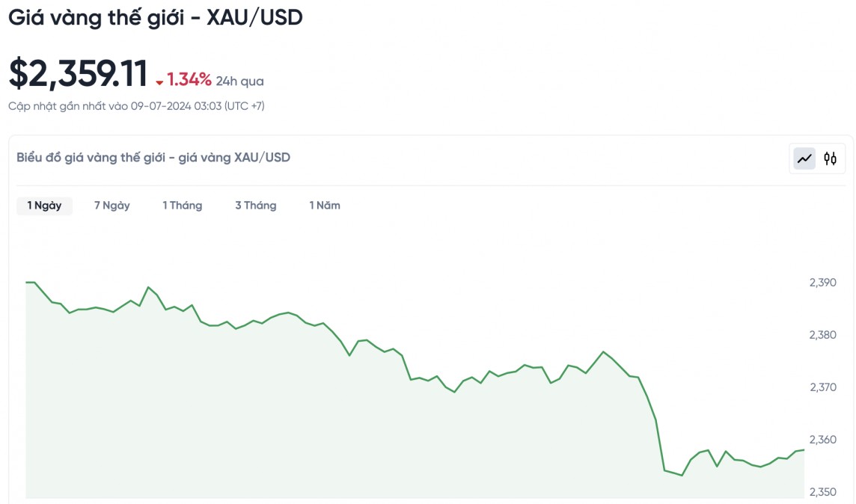Switch to the 7 Ngày tab
856x504 pixels.
[x=112, y=206]
